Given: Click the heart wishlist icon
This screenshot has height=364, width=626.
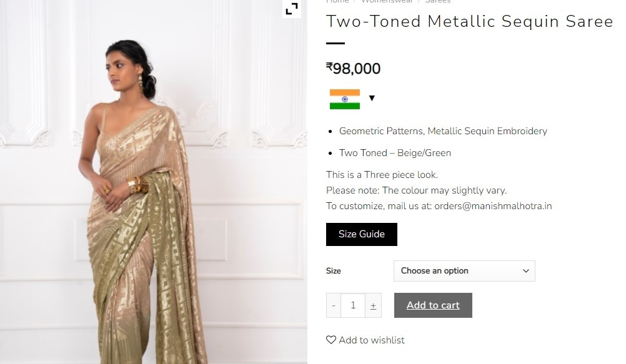Looking at the screenshot, I should tap(331, 340).
